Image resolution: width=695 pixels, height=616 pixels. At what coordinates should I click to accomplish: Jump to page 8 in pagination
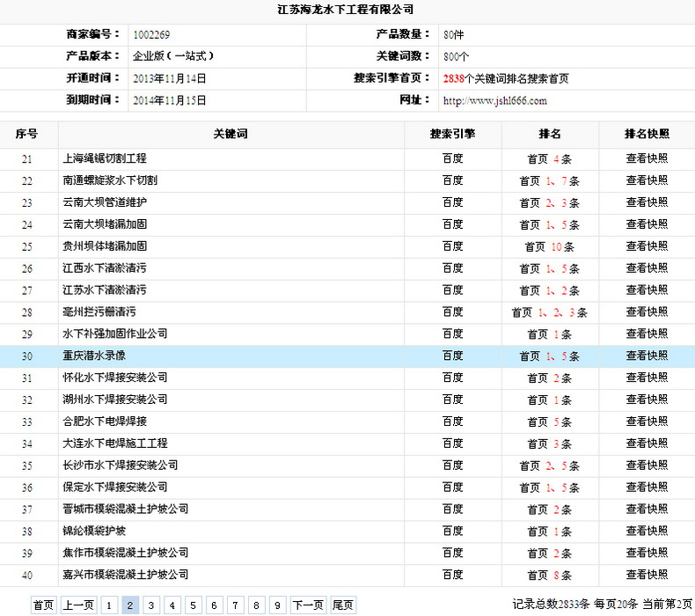click(x=256, y=605)
